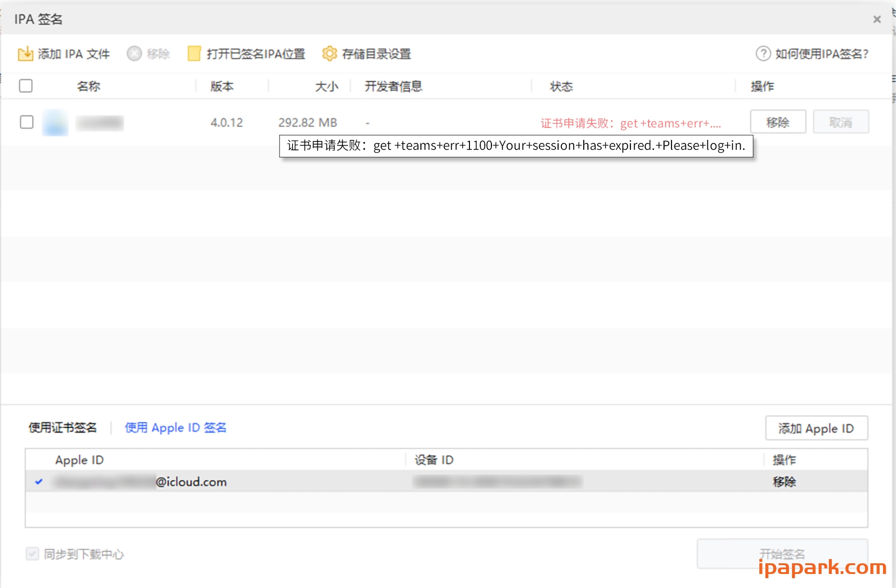Click the 添加 Apple ID button
This screenshot has width=896, height=588.
pos(816,428)
